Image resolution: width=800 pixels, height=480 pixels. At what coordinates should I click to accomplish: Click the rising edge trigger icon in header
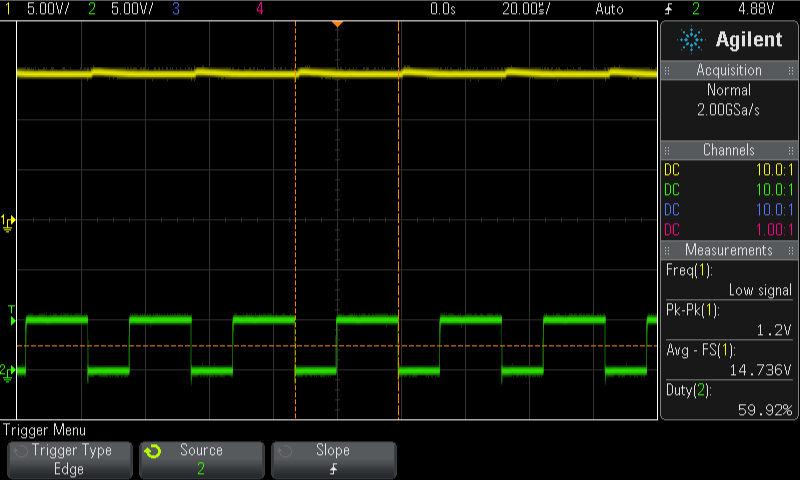668,9
